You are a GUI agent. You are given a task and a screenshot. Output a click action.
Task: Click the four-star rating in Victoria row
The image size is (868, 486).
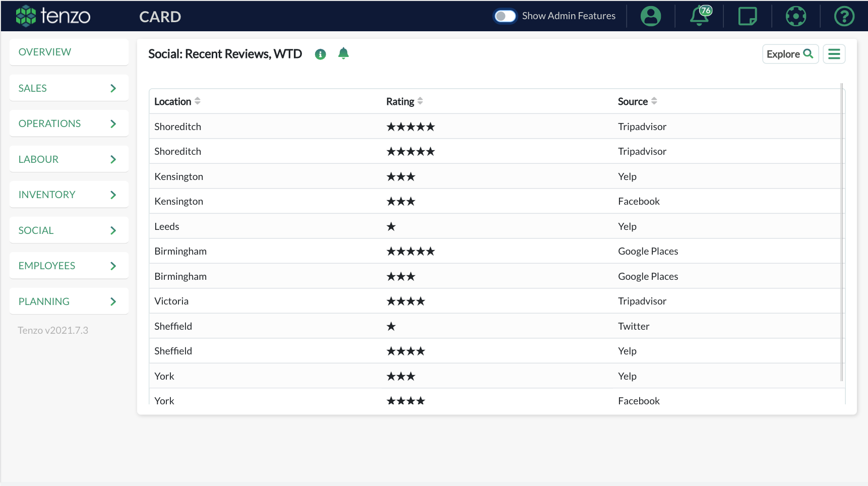coord(406,301)
